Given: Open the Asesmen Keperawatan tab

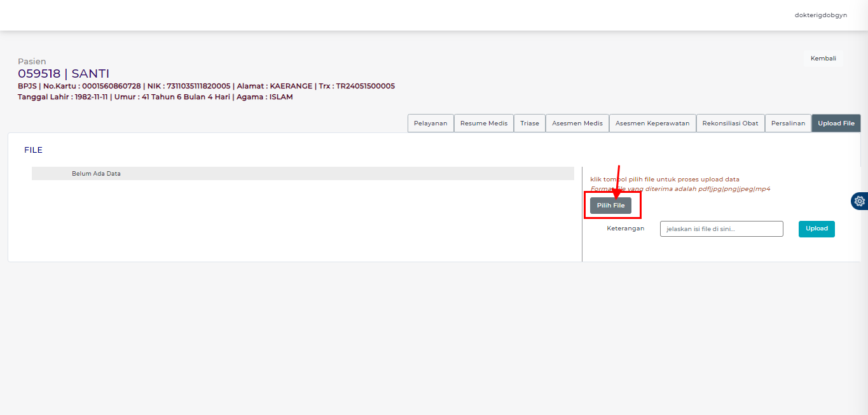Looking at the screenshot, I should coord(652,123).
